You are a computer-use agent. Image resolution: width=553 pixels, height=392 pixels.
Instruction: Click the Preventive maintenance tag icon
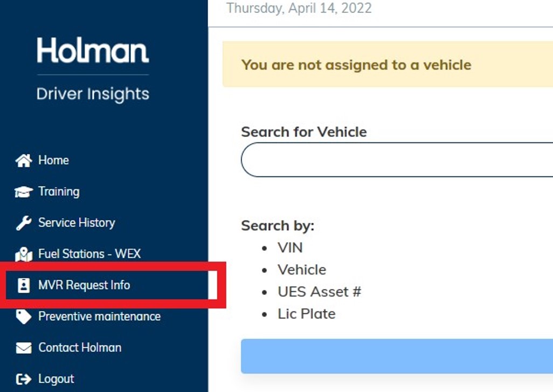(23, 317)
